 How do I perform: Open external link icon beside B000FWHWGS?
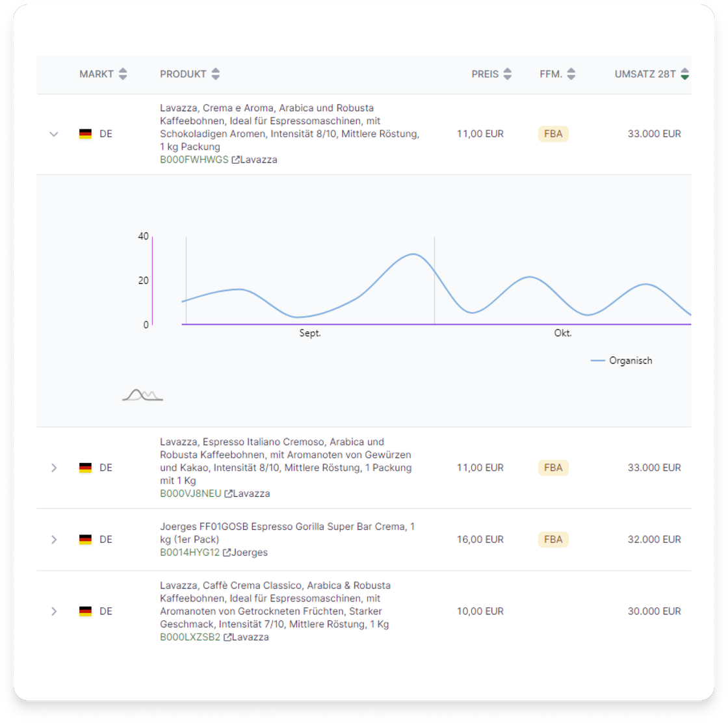pos(235,160)
